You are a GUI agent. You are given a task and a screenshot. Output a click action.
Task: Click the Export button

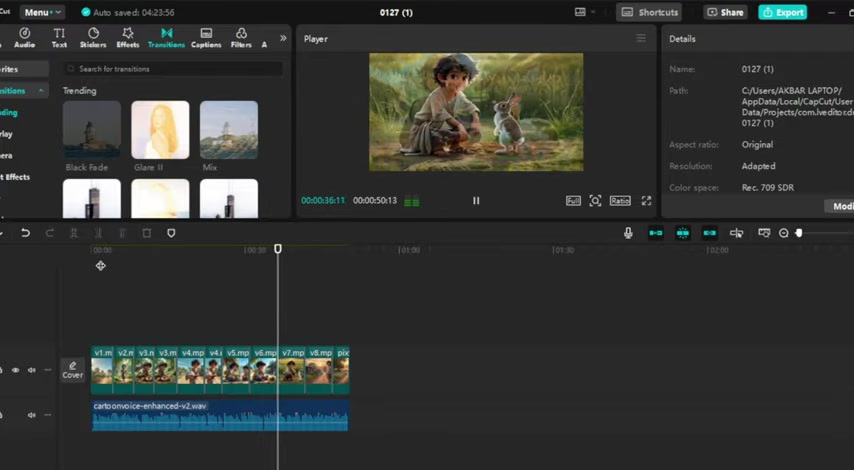pos(783,12)
